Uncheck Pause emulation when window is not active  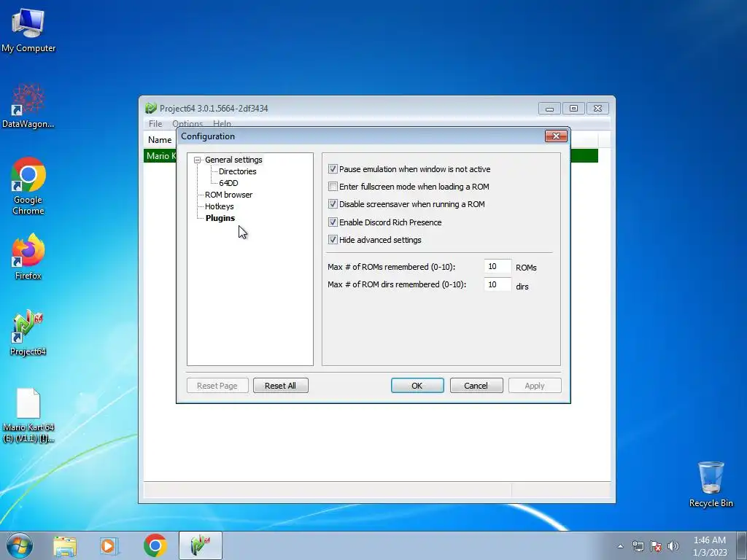tap(333, 169)
